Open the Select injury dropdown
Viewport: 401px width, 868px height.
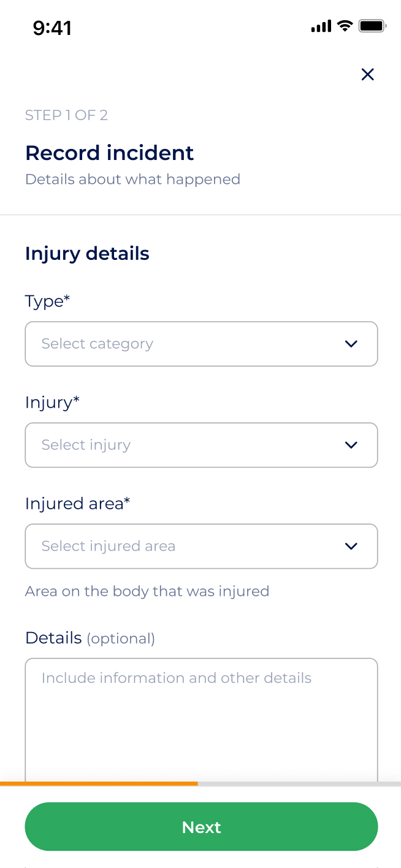201,445
